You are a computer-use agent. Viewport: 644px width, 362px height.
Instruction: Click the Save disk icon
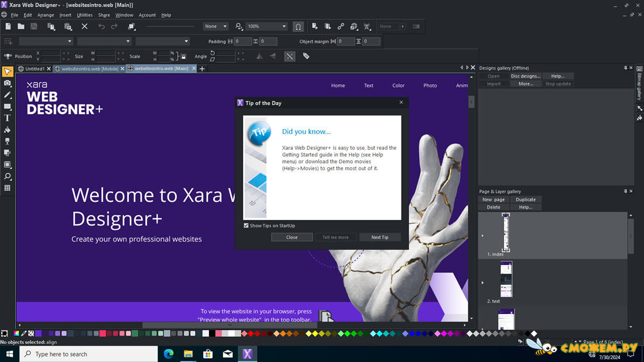(34, 26)
